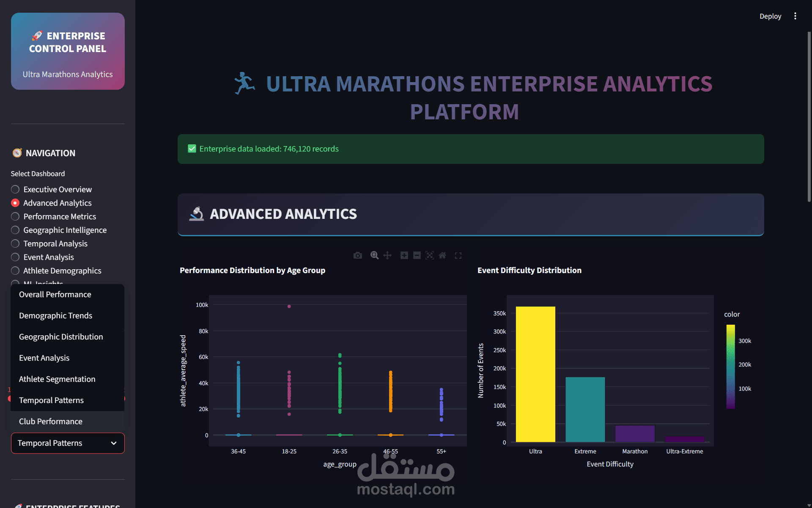812x508 pixels.
Task: Select Overall Performance list entry
Action: (55, 294)
